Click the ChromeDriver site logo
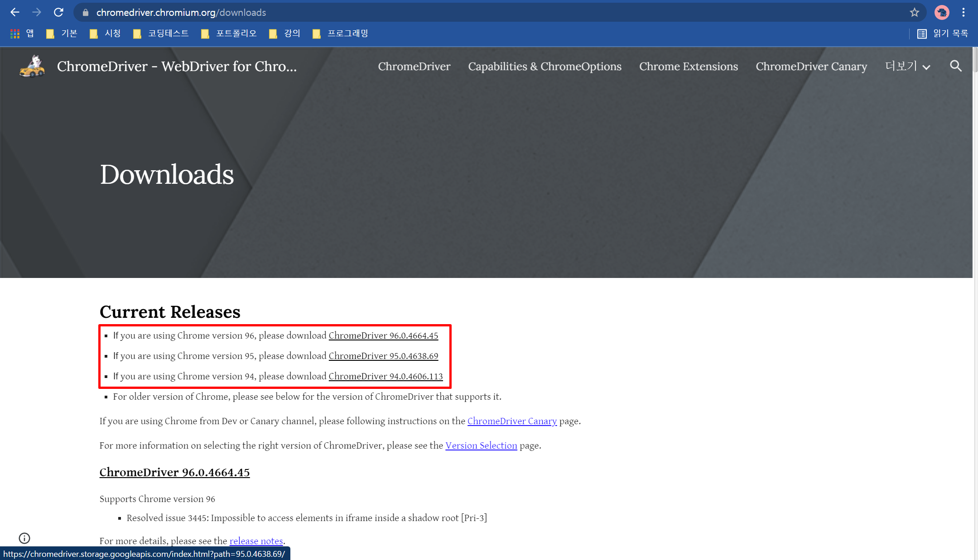 32,66
